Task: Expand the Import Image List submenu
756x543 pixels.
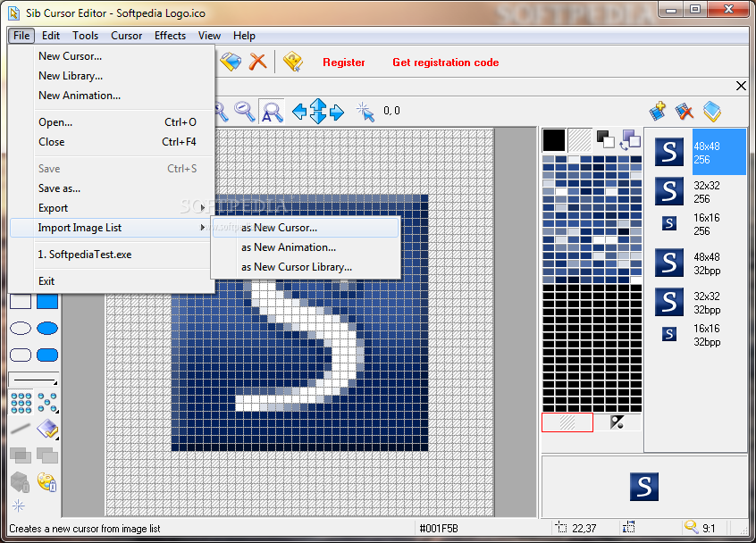Action: pos(110,228)
